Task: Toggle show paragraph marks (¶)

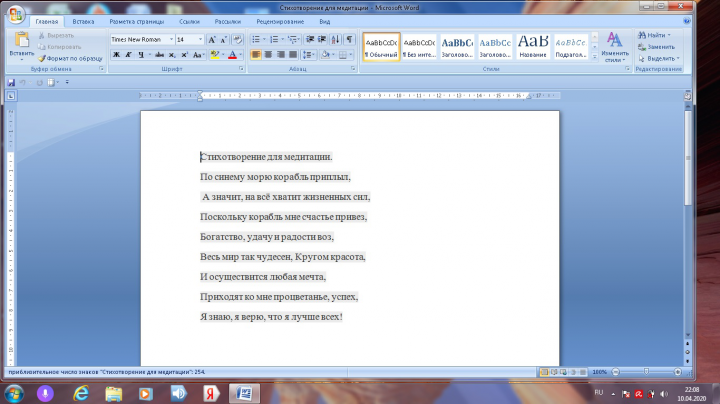Action: coord(349,39)
